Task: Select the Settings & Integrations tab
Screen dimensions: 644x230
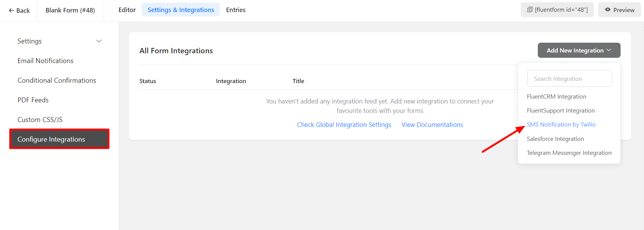Action: point(181,10)
